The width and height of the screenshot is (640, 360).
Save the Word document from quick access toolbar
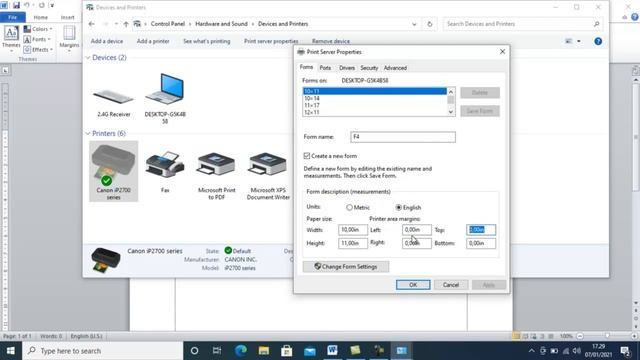pyautogui.click(x=16, y=5)
